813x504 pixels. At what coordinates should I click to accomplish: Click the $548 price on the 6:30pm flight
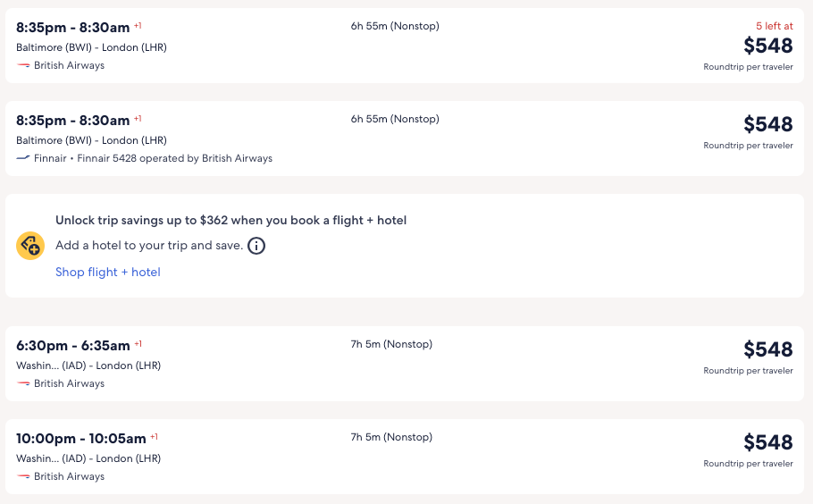click(x=767, y=349)
